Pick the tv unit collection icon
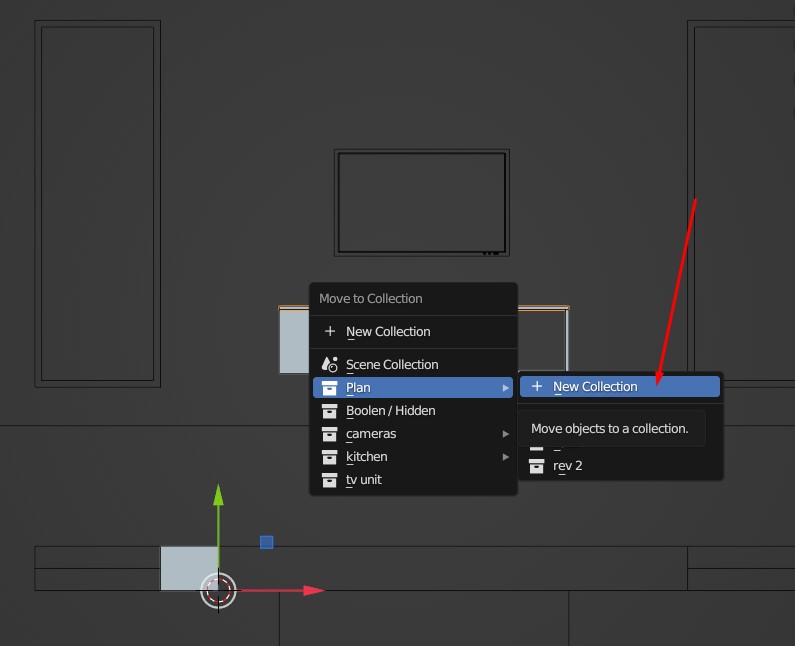Viewport: 795px width, 646px height. click(330, 480)
